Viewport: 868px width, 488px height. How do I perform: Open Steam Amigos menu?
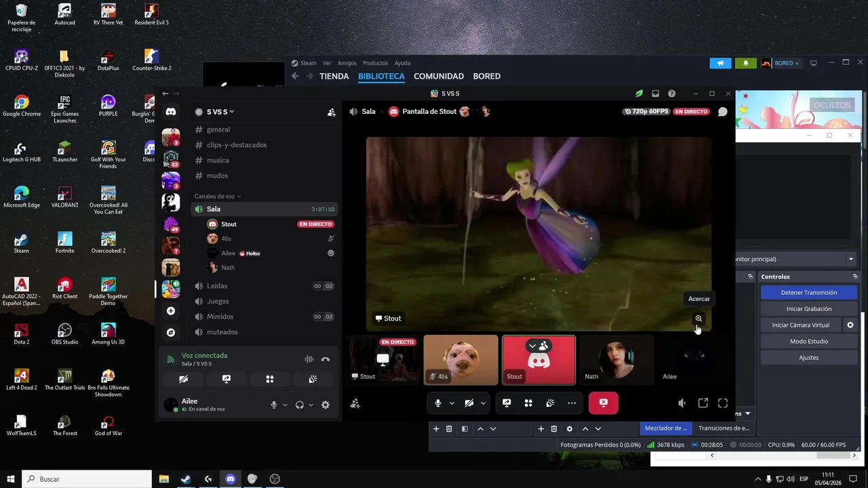tap(347, 63)
